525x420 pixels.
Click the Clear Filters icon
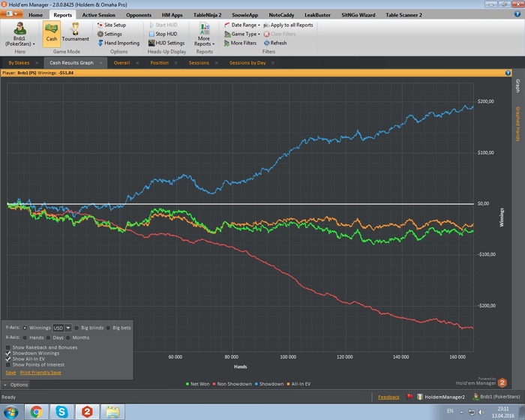click(266, 34)
